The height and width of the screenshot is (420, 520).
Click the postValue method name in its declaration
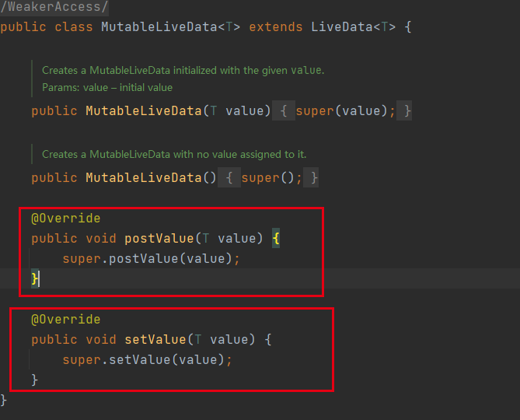click(x=159, y=239)
